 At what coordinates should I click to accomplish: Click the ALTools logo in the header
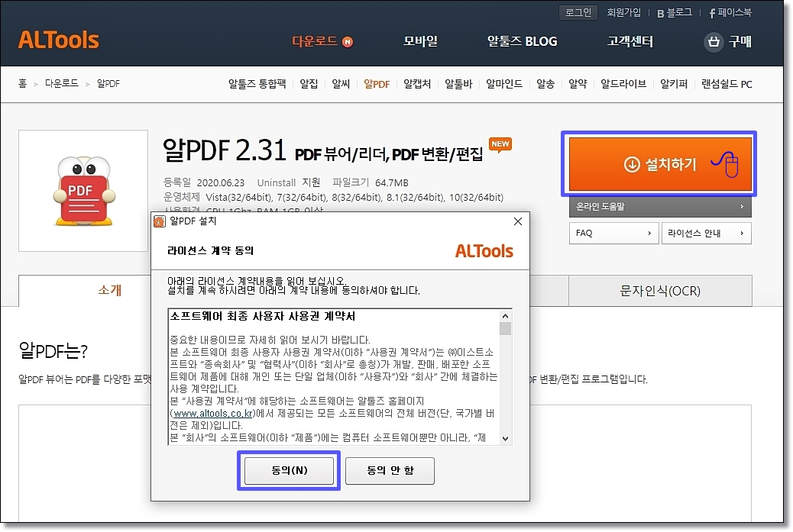[x=59, y=40]
